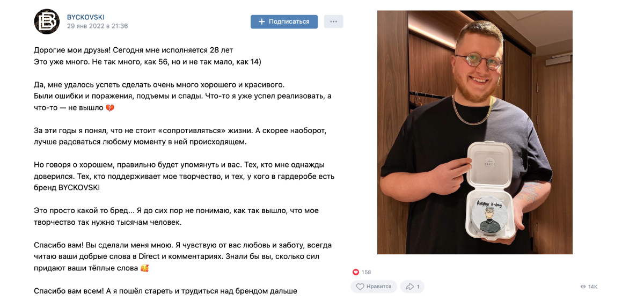
Task: View the 158 reactions count
Action: [366, 272]
